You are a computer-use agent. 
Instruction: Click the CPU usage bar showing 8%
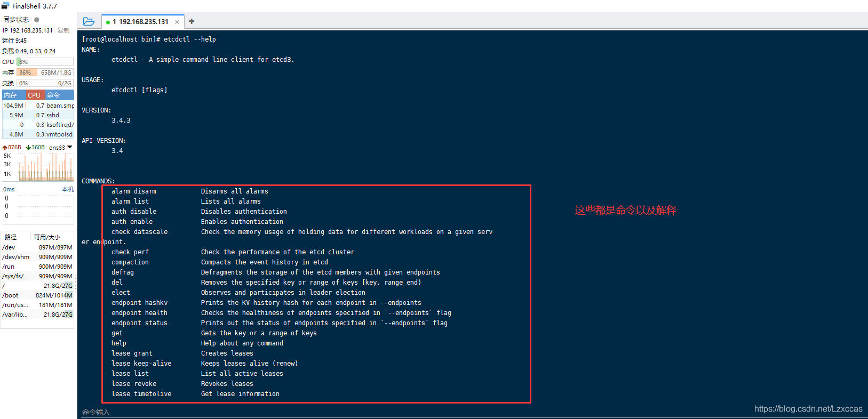tap(45, 62)
